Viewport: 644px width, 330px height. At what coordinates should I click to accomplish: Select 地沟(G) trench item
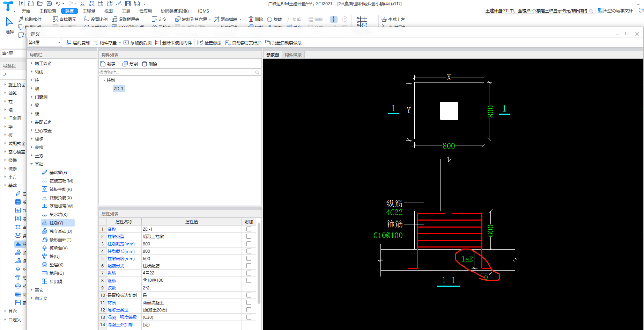tap(53, 273)
